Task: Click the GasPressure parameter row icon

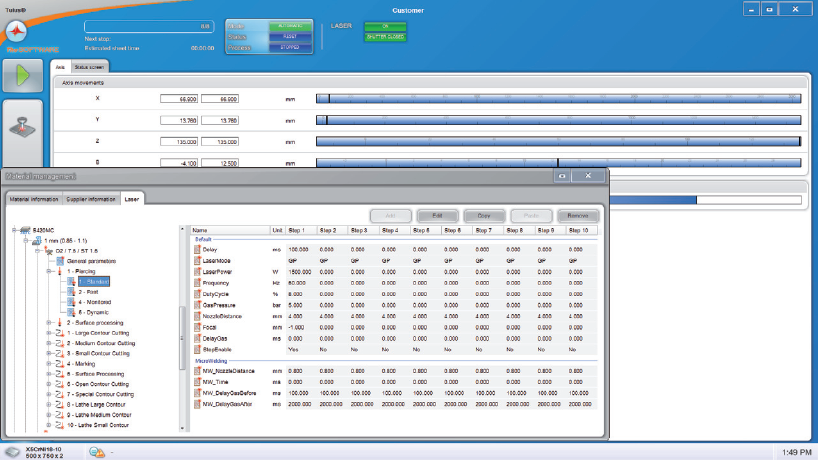Action: coord(197,302)
